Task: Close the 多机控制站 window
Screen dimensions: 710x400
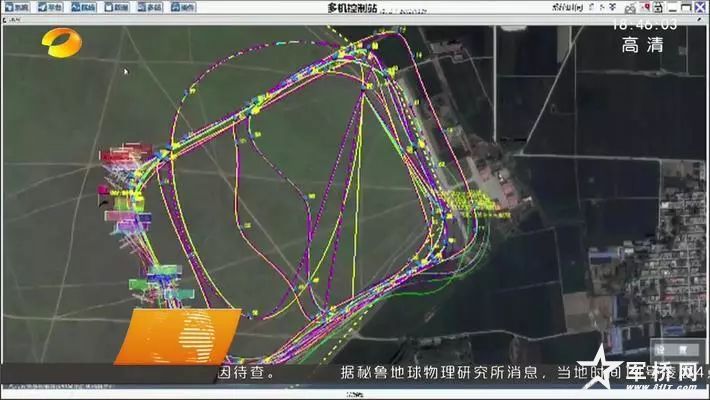Action: [698, 7]
